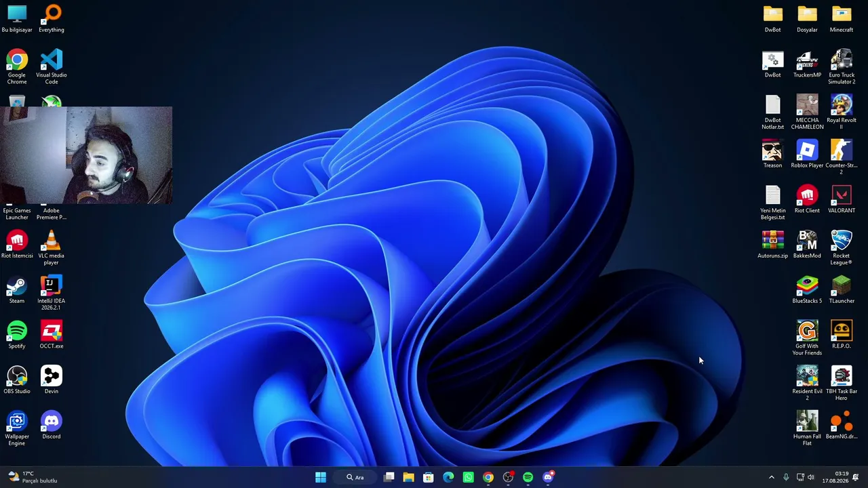Open the weather widget showing 17°C
This screenshot has width=868, height=488.
[x=33, y=477]
